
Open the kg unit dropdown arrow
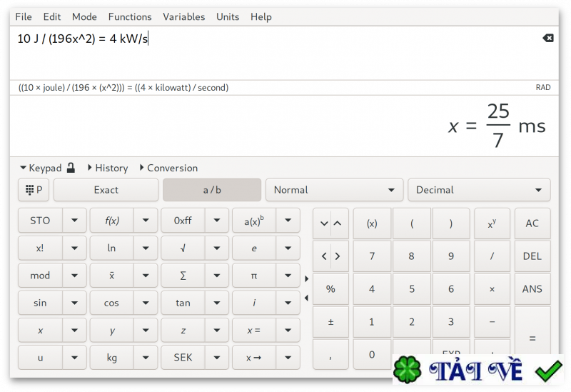point(146,358)
